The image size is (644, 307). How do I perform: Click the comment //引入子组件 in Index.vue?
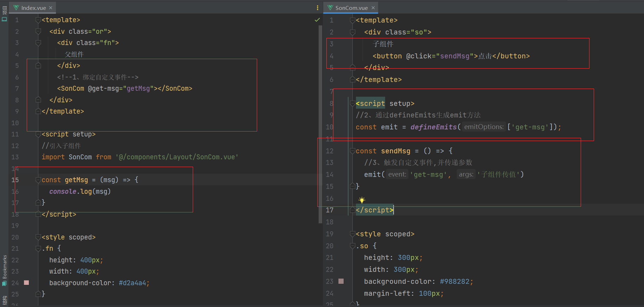[x=61, y=146]
